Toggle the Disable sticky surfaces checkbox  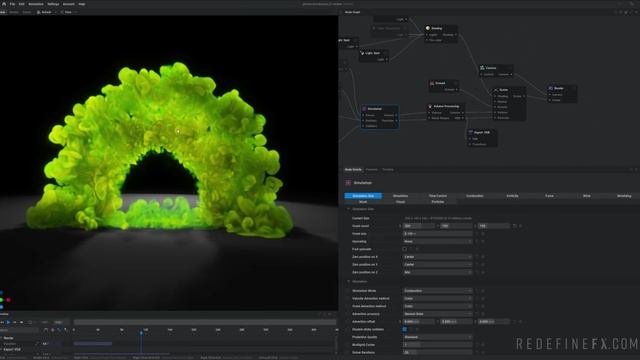pos(404,329)
